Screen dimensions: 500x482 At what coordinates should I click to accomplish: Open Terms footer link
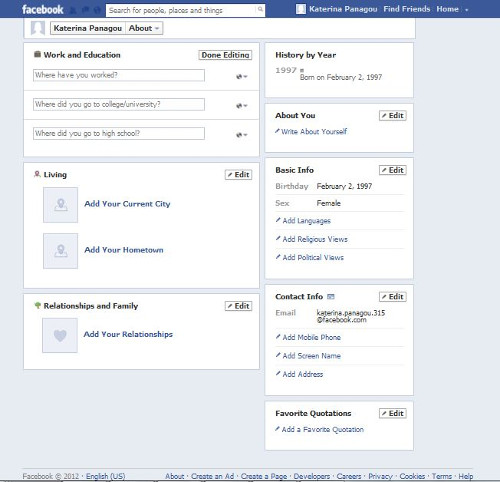[442, 476]
